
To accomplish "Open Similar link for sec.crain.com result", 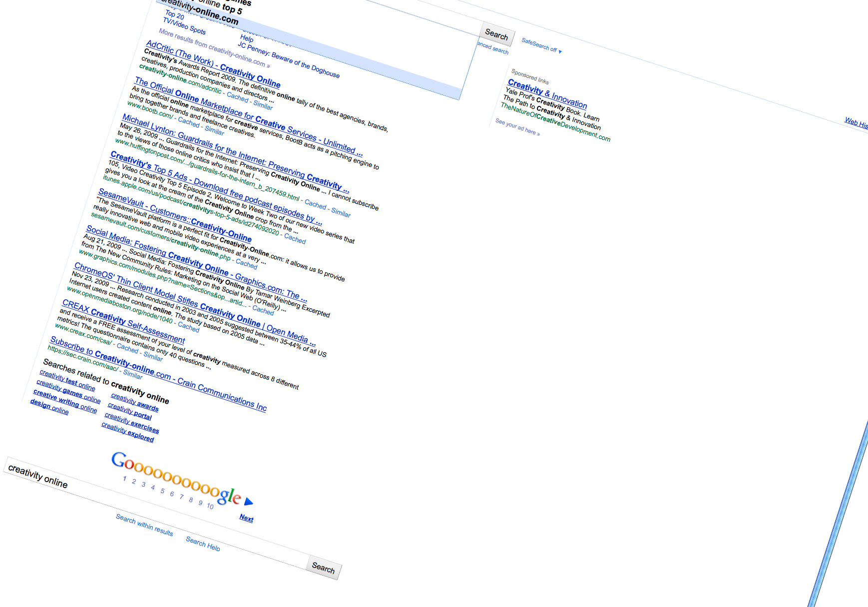I will tap(133, 374).
